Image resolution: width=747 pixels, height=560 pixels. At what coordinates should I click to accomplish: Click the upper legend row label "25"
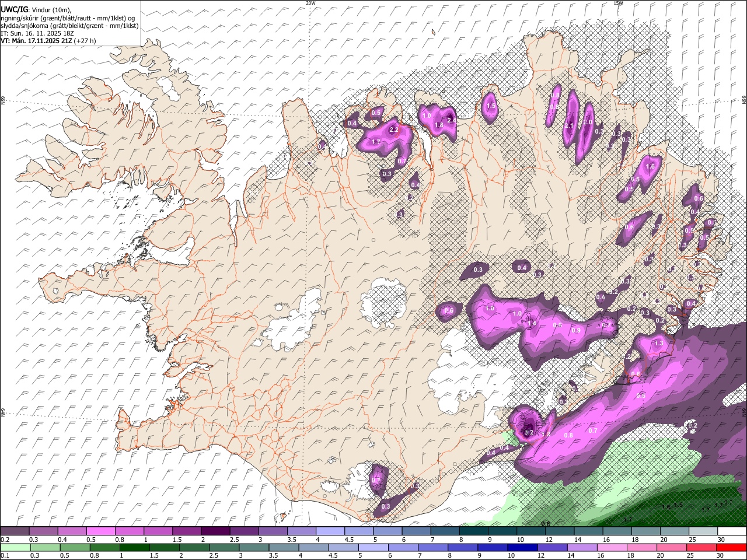692,540
